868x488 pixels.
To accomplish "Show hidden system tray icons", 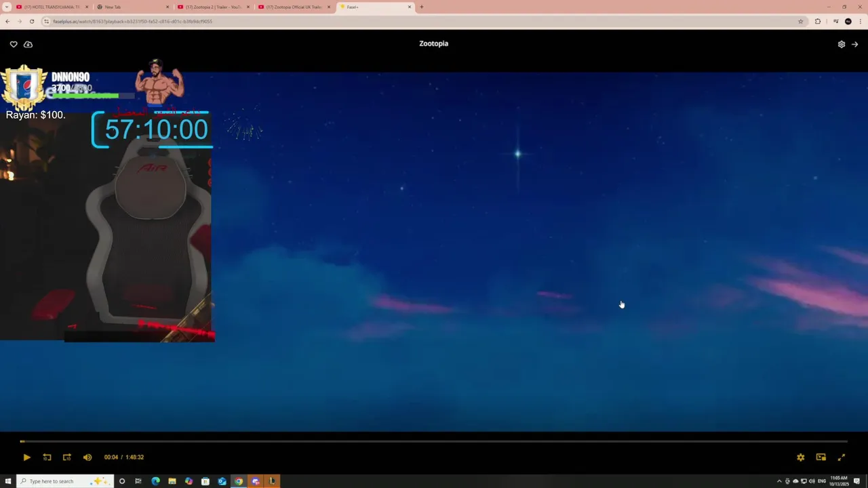I will coord(779,481).
